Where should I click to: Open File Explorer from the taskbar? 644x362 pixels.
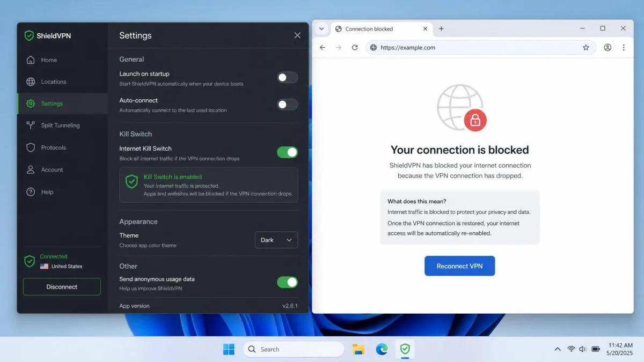(358, 350)
